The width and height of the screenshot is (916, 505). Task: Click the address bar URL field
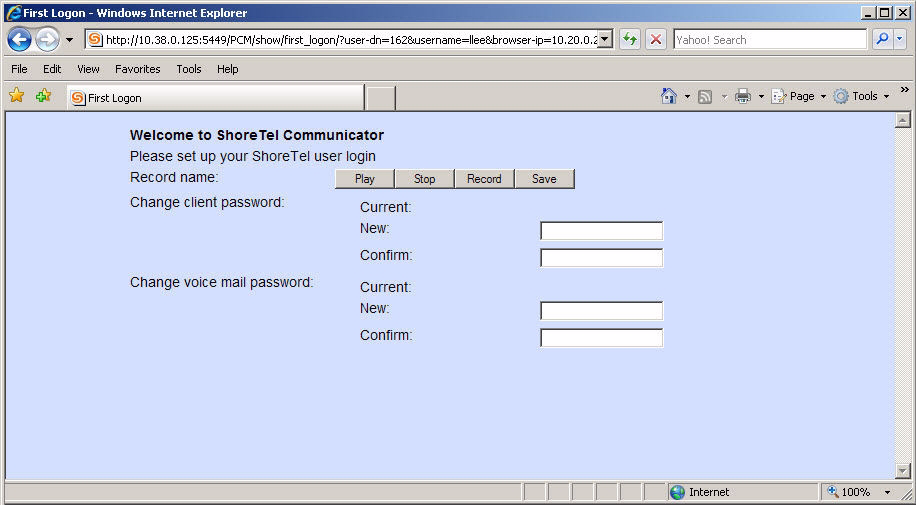351,40
